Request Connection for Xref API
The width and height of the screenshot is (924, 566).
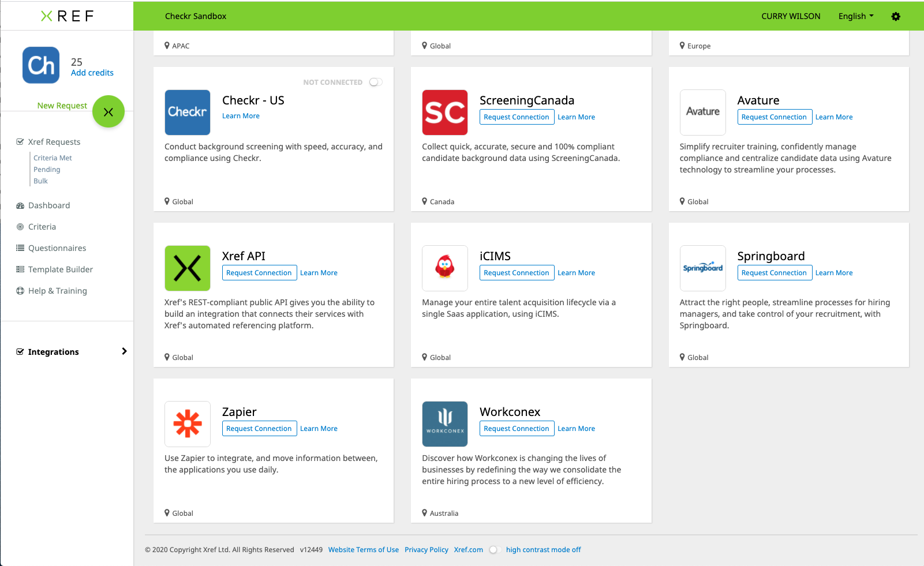pos(259,273)
